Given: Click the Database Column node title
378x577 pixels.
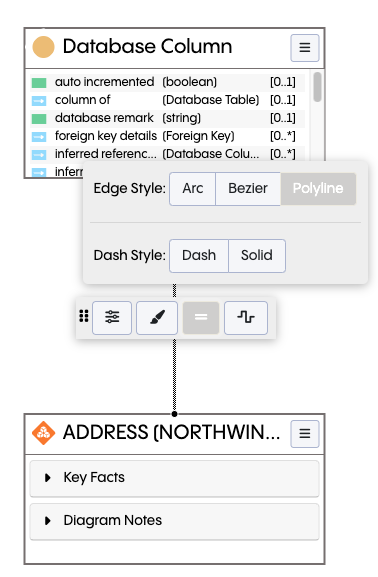Looking at the screenshot, I should (x=147, y=47).
